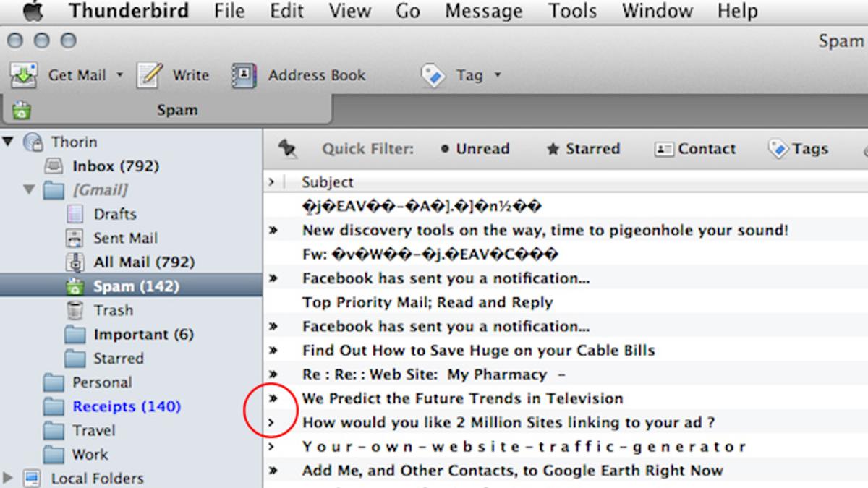Click the Receipts folder icon
This screenshot has width=868, height=488.
54,406
